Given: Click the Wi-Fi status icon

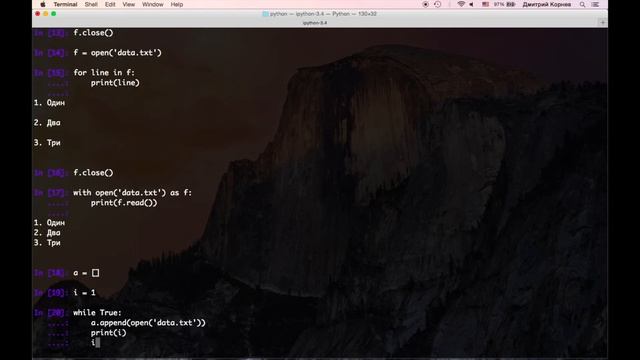Looking at the screenshot, I should pos(461,4).
